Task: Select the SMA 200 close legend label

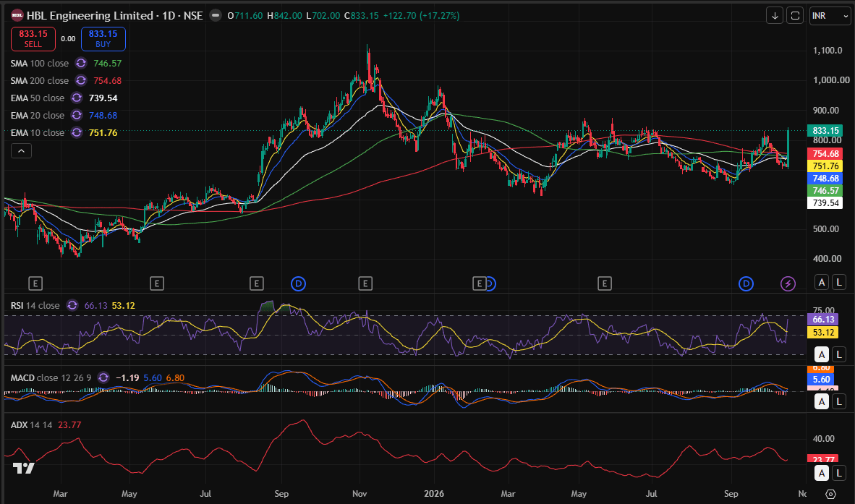Action: click(39, 81)
